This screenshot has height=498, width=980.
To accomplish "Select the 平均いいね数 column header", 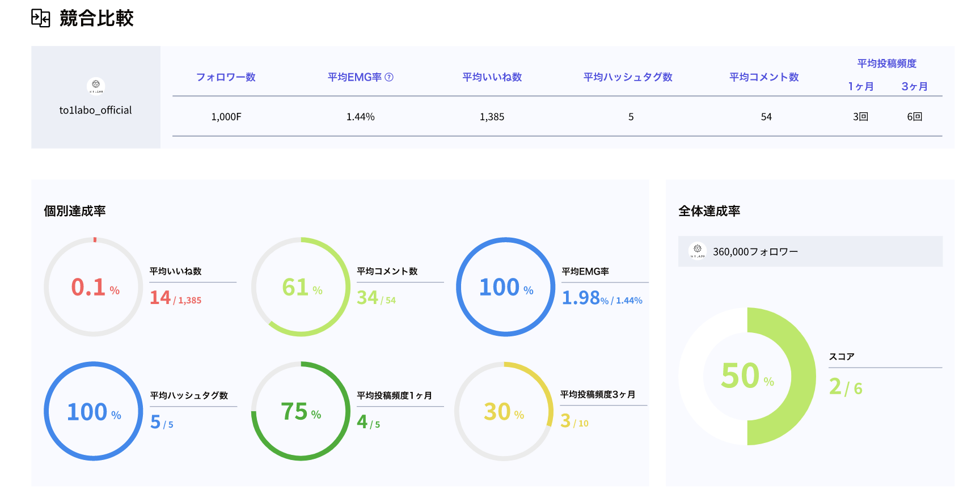I will (492, 77).
